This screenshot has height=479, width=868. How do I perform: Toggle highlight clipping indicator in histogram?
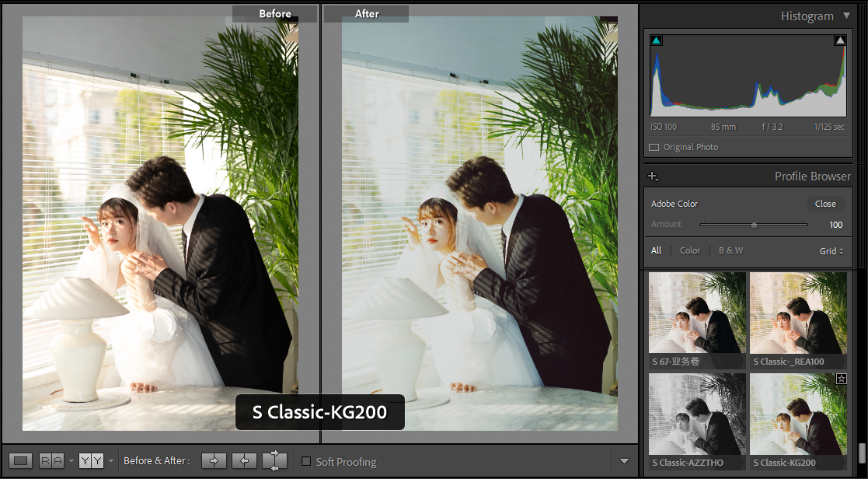(x=840, y=40)
